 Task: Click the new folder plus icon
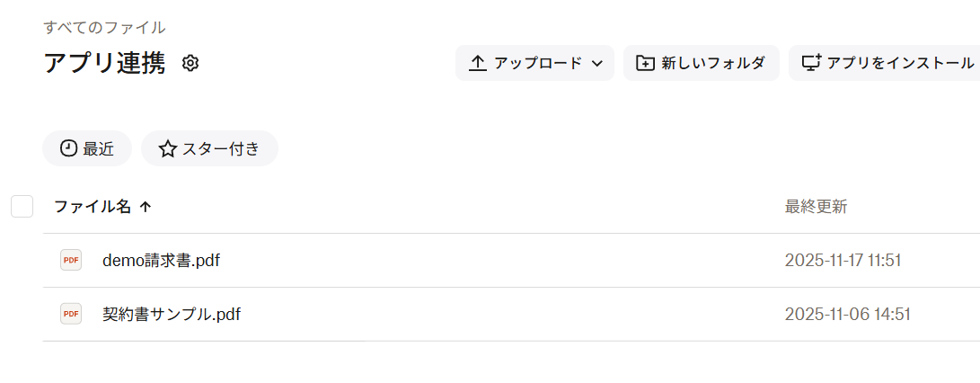coord(645,63)
